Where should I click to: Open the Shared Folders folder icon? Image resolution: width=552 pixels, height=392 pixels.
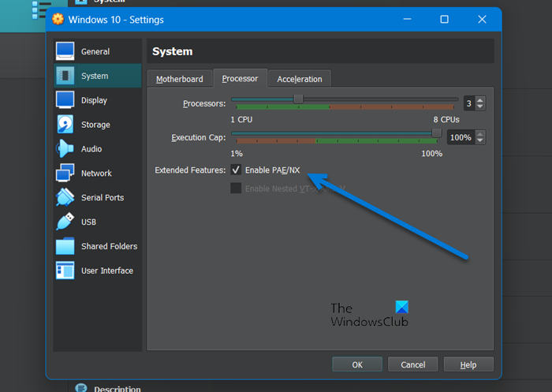[x=65, y=246]
